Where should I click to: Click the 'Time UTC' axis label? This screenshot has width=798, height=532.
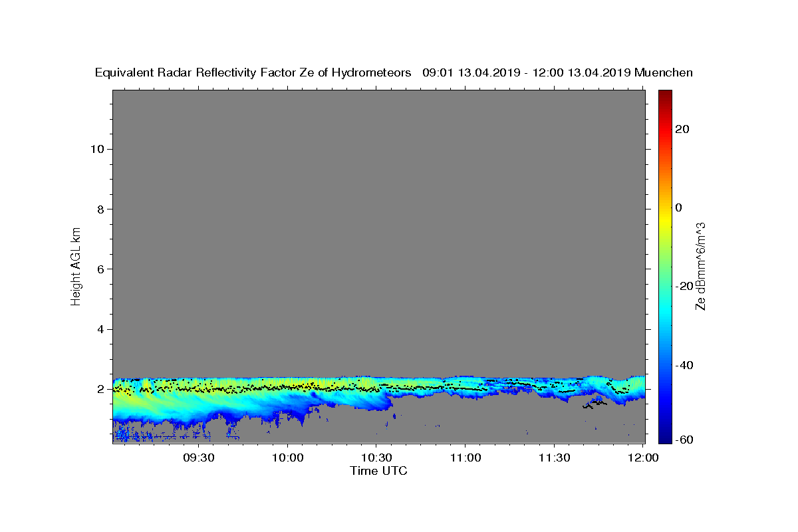tap(378, 471)
